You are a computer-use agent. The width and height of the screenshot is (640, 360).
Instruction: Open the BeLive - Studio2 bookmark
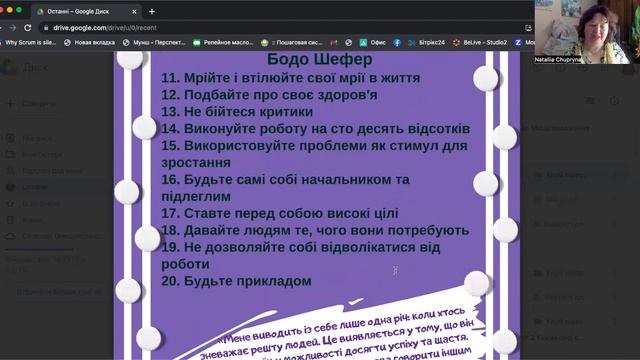click(480, 42)
